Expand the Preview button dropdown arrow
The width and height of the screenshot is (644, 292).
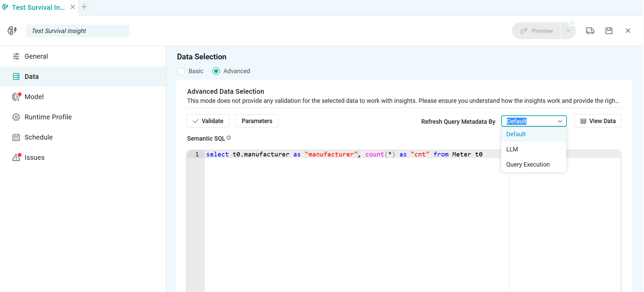[x=568, y=31]
